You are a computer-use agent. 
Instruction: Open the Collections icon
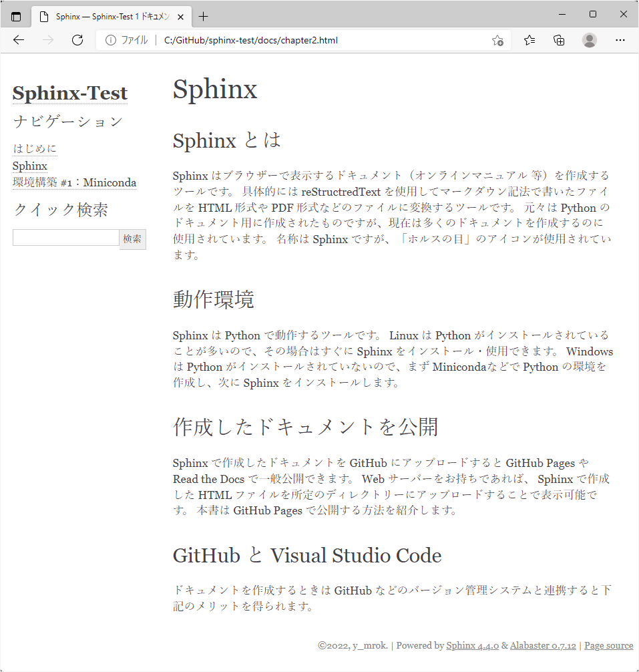[559, 40]
